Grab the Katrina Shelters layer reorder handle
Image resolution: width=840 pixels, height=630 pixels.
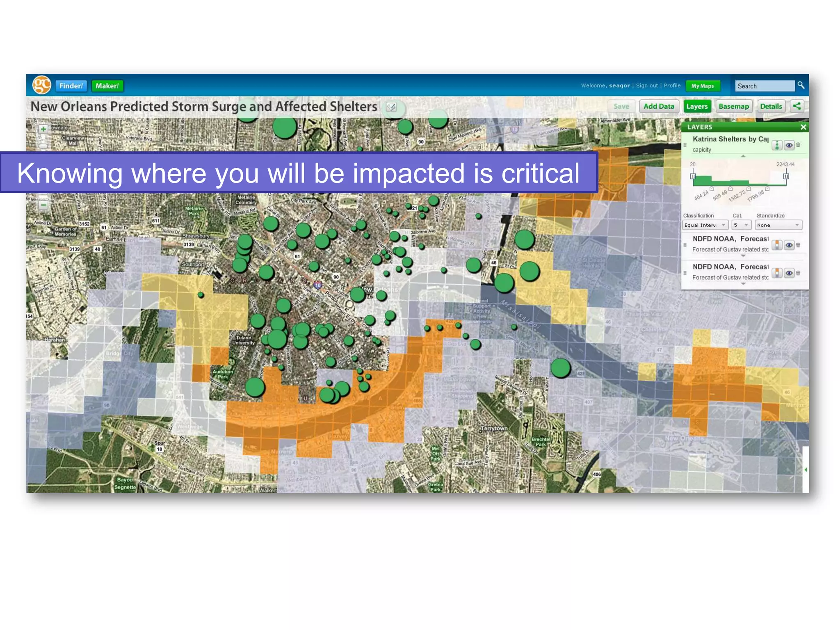685,145
